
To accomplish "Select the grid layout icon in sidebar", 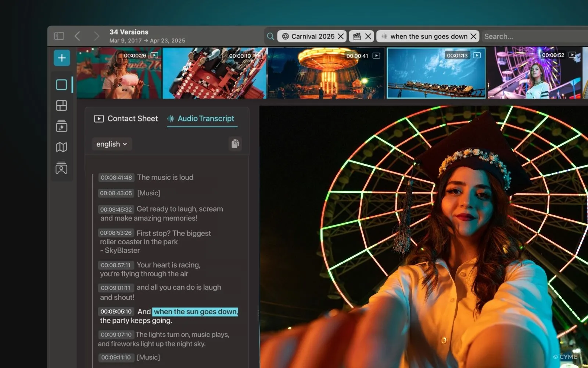I will click(x=61, y=106).
